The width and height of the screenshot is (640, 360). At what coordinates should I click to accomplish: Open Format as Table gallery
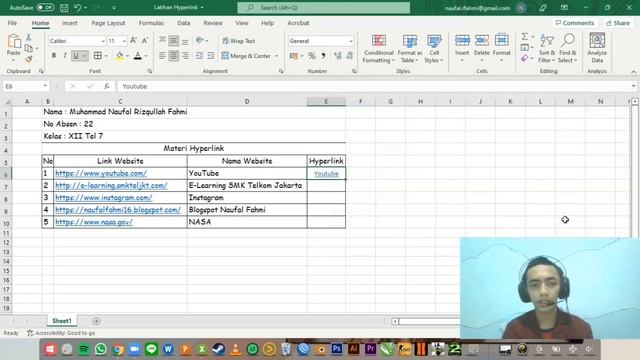(409, 49)
